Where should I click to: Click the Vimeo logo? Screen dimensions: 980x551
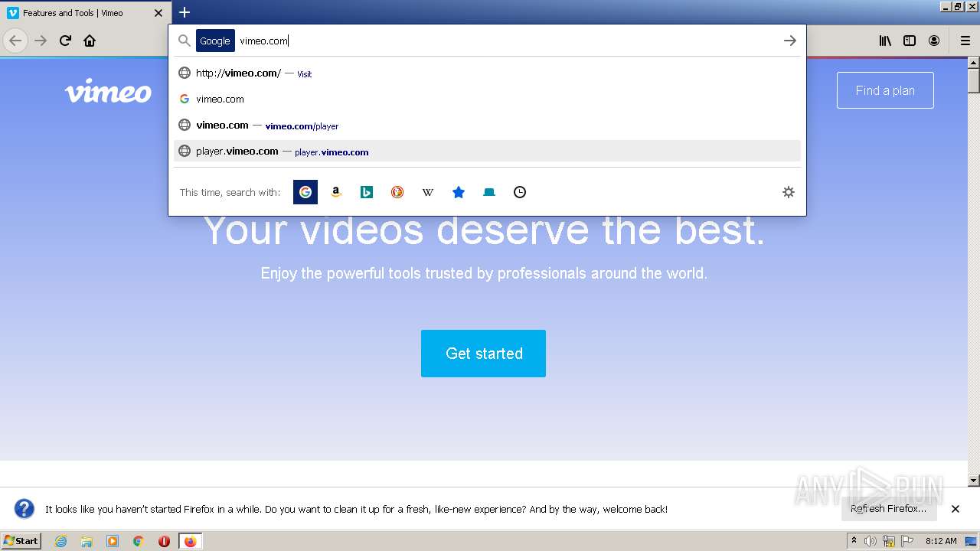[108, 91]
